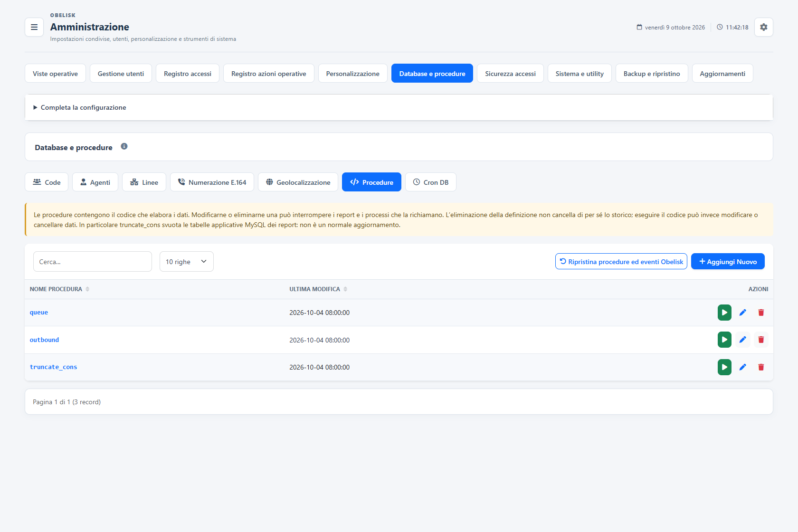Run the queue procedure

(724, 313)
